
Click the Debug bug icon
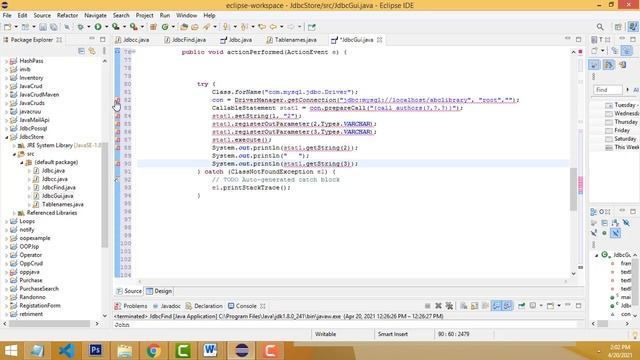(80, 27)
